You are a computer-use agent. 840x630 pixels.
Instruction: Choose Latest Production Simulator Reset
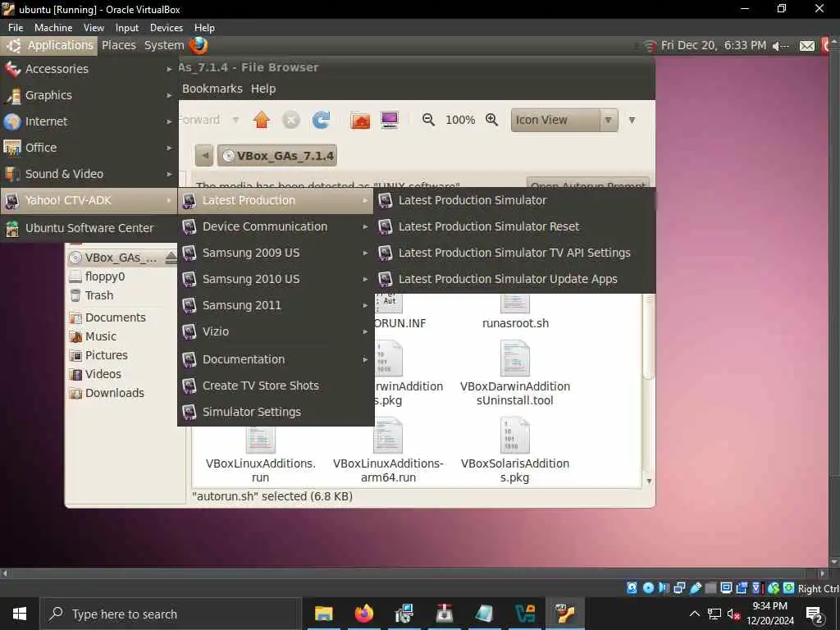coord(515,226)
